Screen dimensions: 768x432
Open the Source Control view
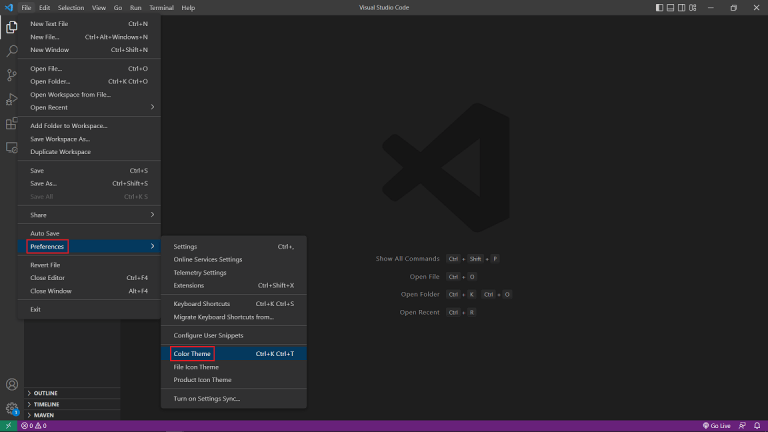12,75
